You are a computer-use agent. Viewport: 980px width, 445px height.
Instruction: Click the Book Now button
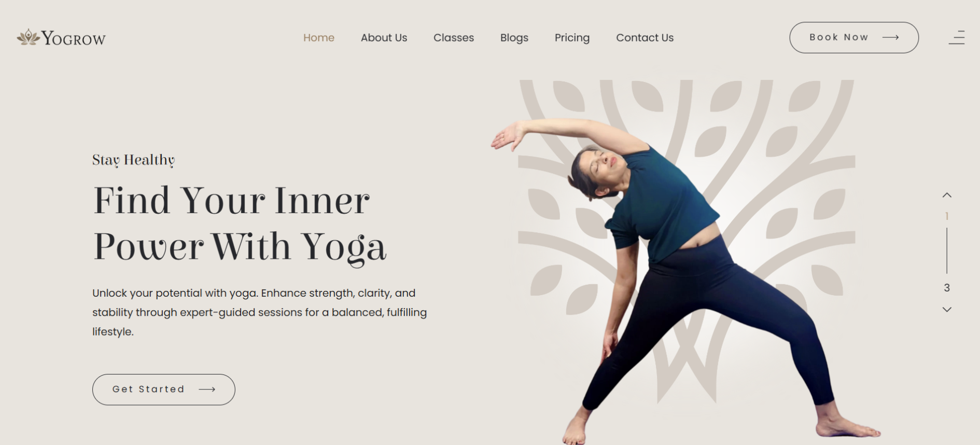click(x=854, y=37)
